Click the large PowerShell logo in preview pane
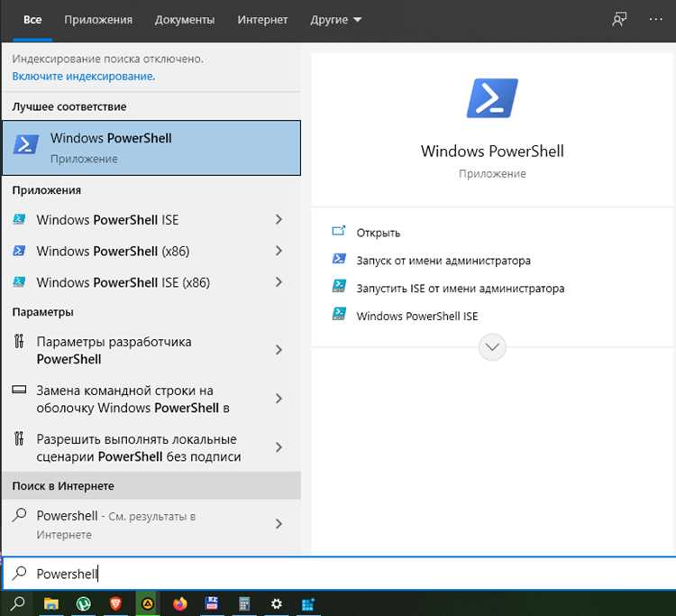 coord(492,98)
